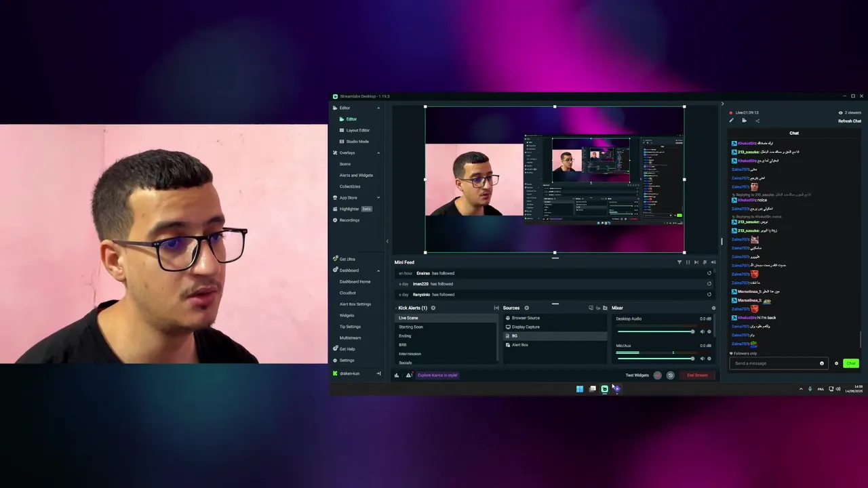Expand the App Store section chevron
Viewport: 868px width, 488px height.
click(x=378, y=198)
